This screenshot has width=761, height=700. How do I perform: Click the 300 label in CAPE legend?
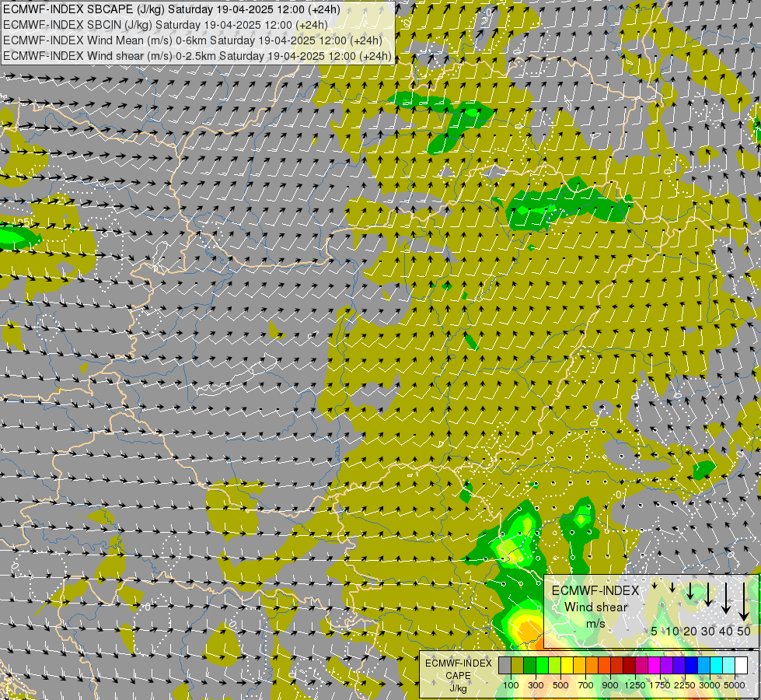tap(536, 685)
